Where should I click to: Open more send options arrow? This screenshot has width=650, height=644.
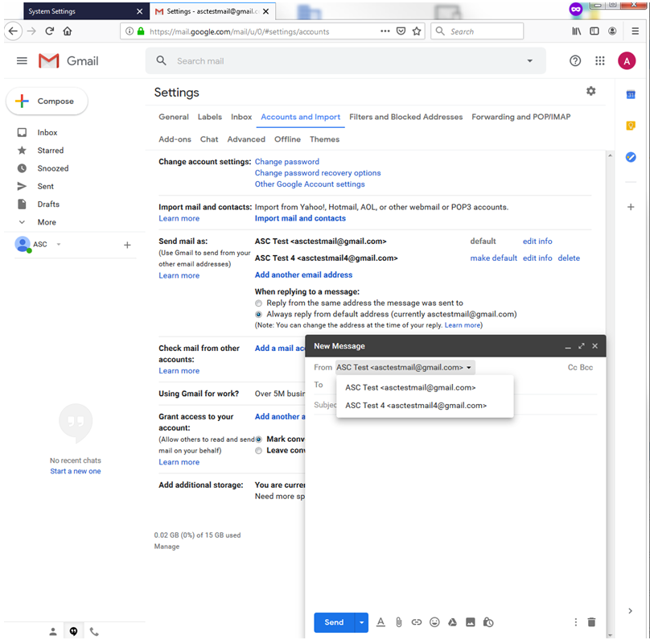pos(361,622)
